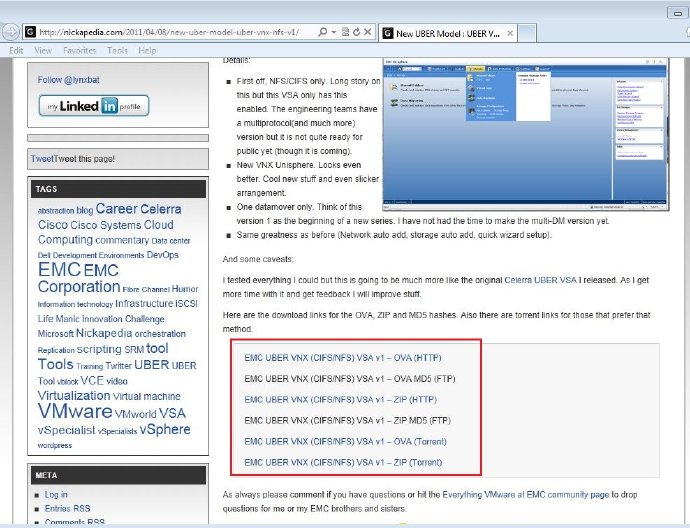Click the search magnifier icon in address bar

tap(323, 32)
